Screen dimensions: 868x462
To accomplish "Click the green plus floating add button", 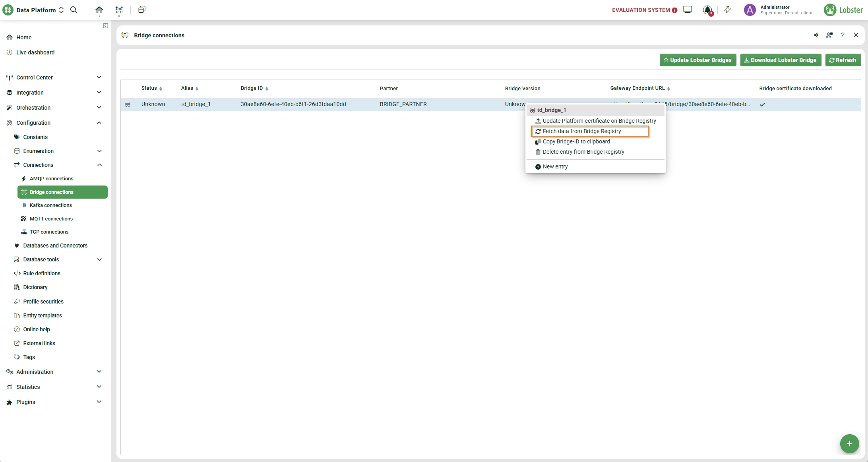I will [x=849, y=444].
